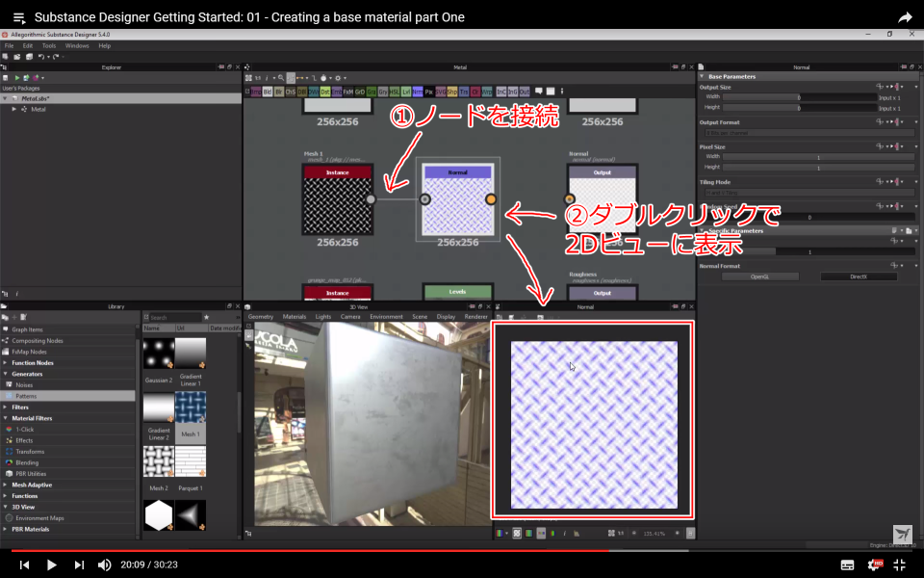Toggle the lock button in 2D view toolbar
This screenshot has width=924, height=578.
point(691,533)
